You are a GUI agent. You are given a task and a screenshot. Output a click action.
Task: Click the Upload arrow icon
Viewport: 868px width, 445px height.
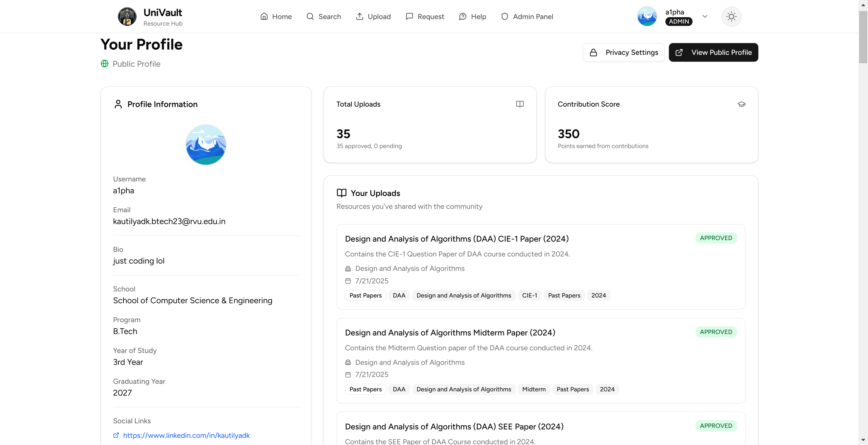click(360, 16)
